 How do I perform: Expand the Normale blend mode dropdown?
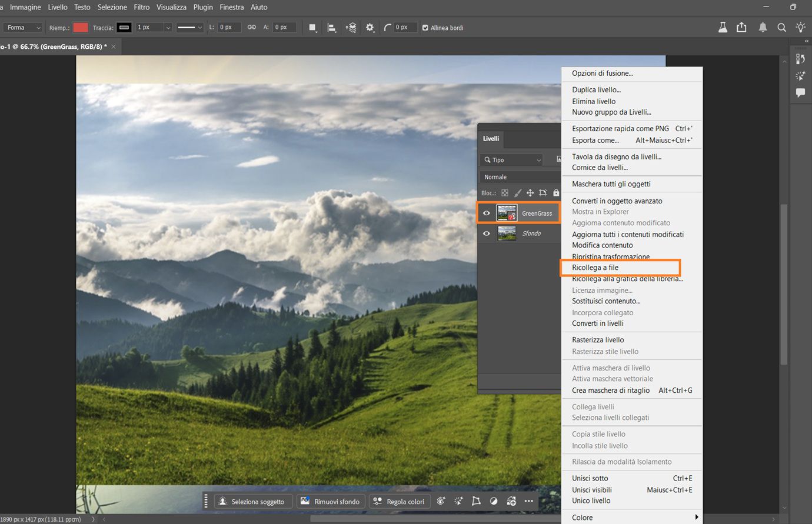tap(518, 177)
